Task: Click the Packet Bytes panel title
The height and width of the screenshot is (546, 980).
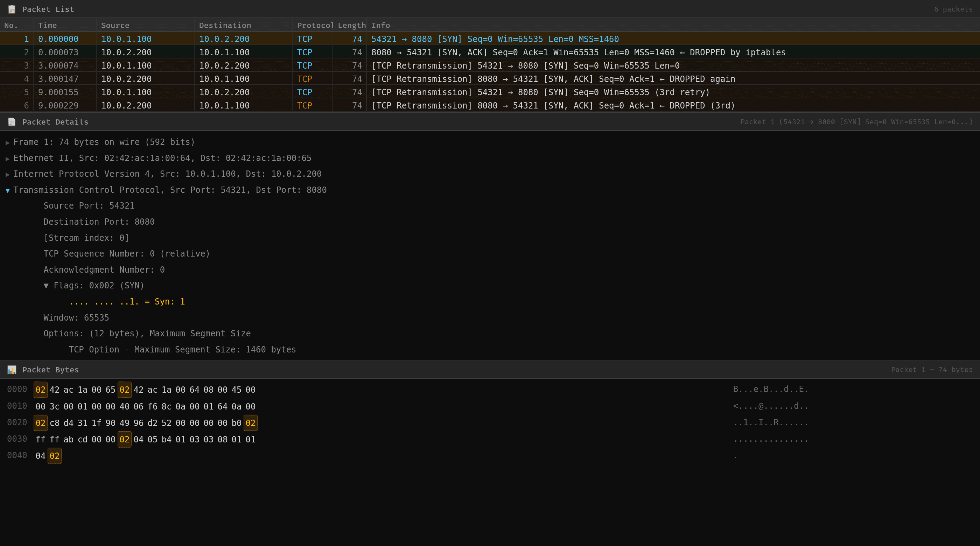Action: [x=51, y=370]
